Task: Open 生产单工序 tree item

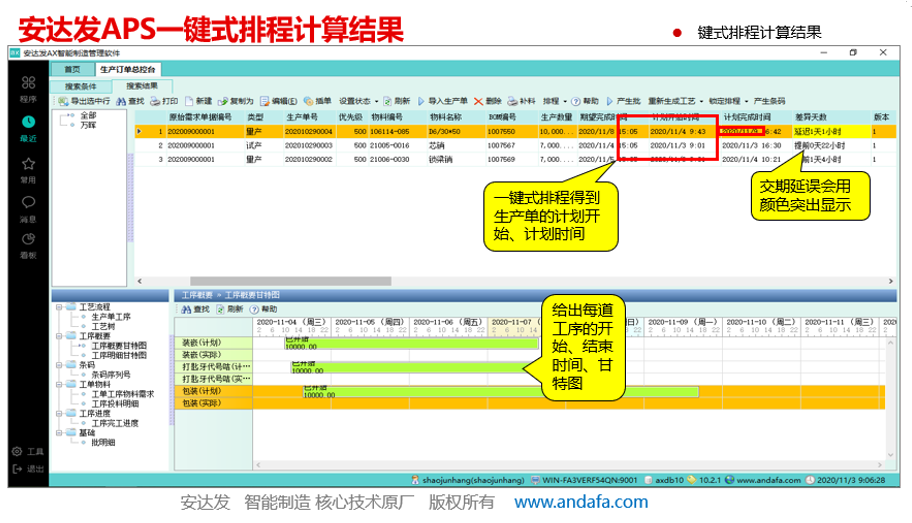Action: coord(111,317)
